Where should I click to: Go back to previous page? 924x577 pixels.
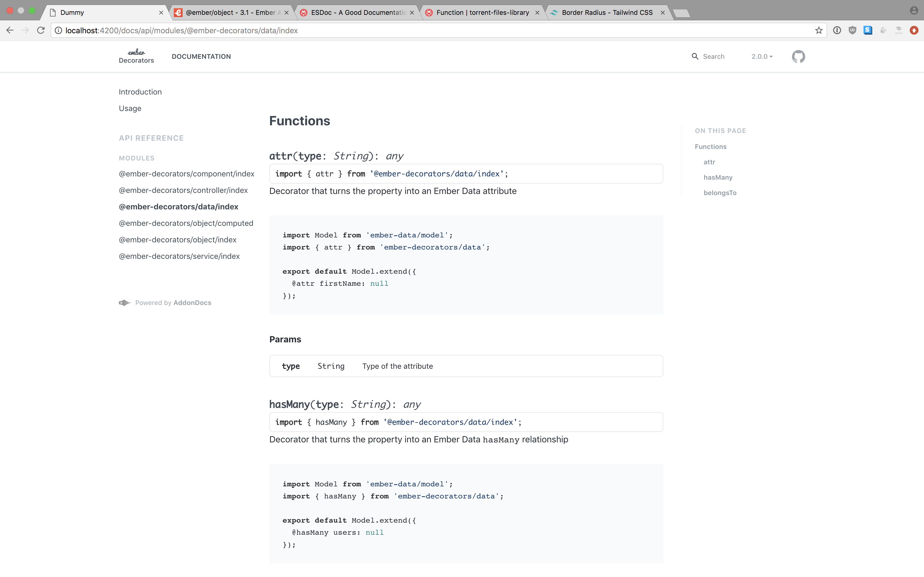pyautogui.click(x=10, y=30)
